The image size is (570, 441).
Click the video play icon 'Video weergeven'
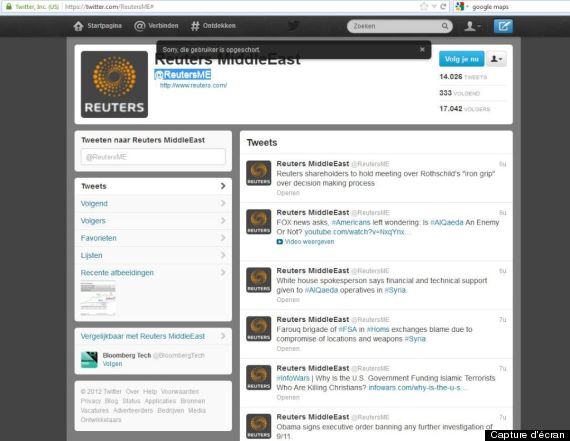pyautogui.click(x=280, y=242)
